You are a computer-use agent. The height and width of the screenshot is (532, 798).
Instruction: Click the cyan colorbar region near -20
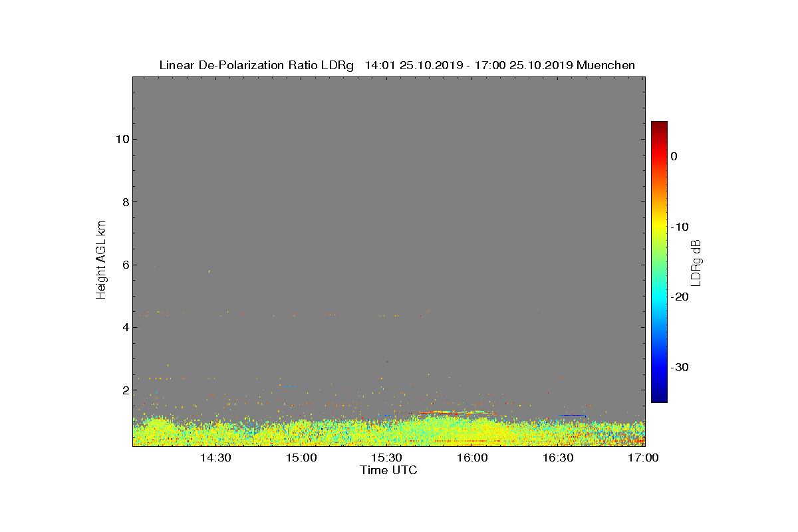659,297
